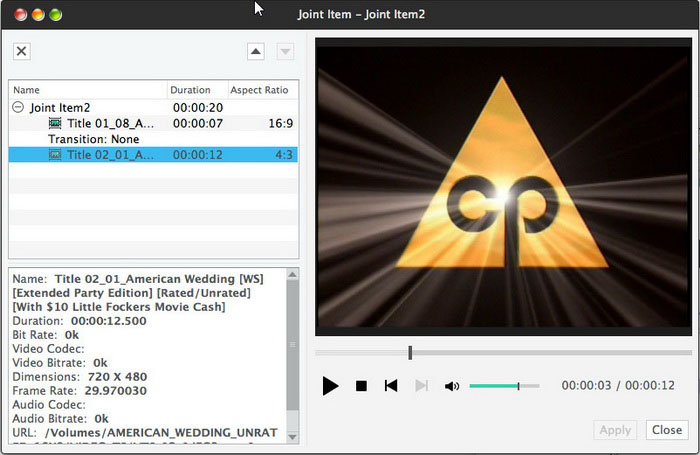Collapse the Joint Item2 tree node
Screen dimensions: 700x455
18,107
